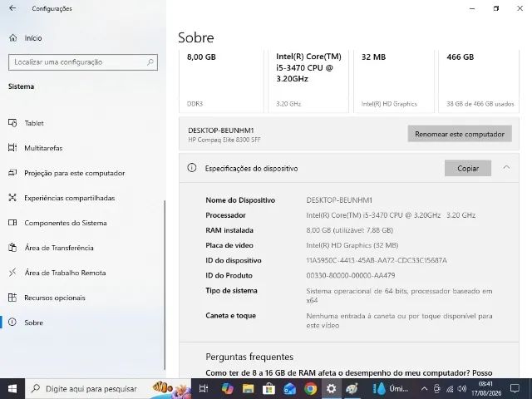Image resolution: width=532 pixels, height=399 pixels.
Task: Restore down the Configurações window
Action: [496, 8]
